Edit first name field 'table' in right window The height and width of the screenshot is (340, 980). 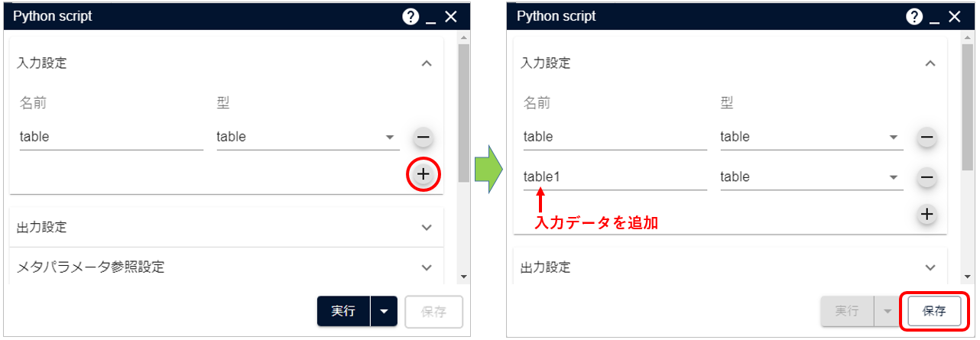(x=615, y=138)
